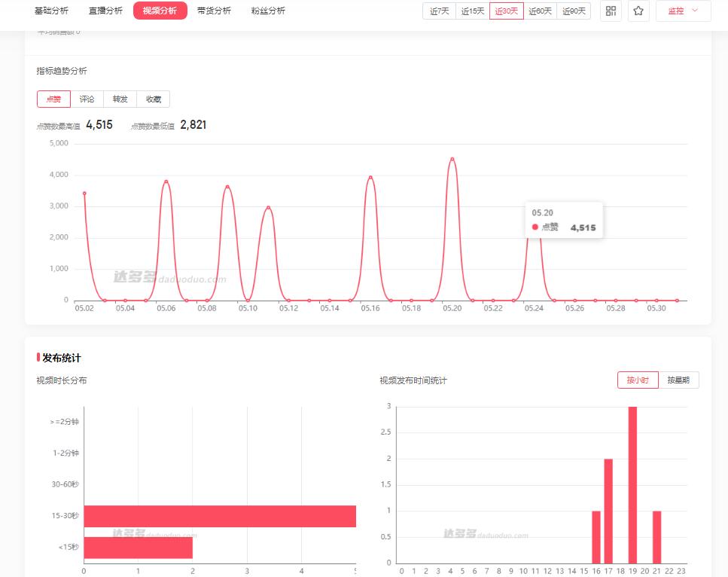Display the 收藏 trend metric
728x577 pixels.
tap(153, 99)
